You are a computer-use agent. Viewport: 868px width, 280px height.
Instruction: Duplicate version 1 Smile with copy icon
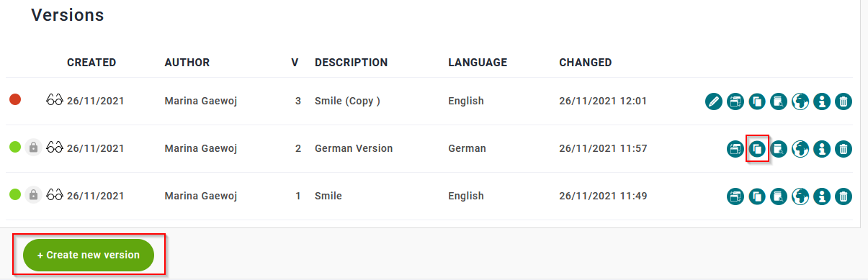point(757,196)
